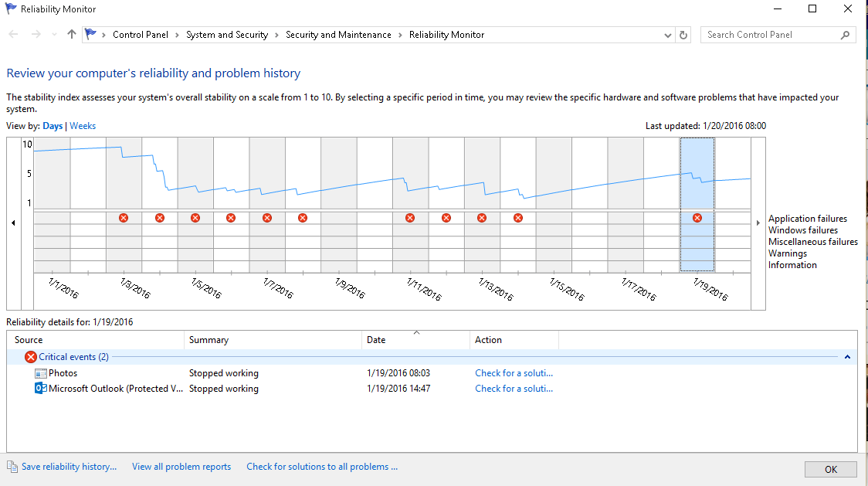Screen dimensions: 868x486
Task: Click the application failure icon for 1/13/2016
Action: (482, 218)
